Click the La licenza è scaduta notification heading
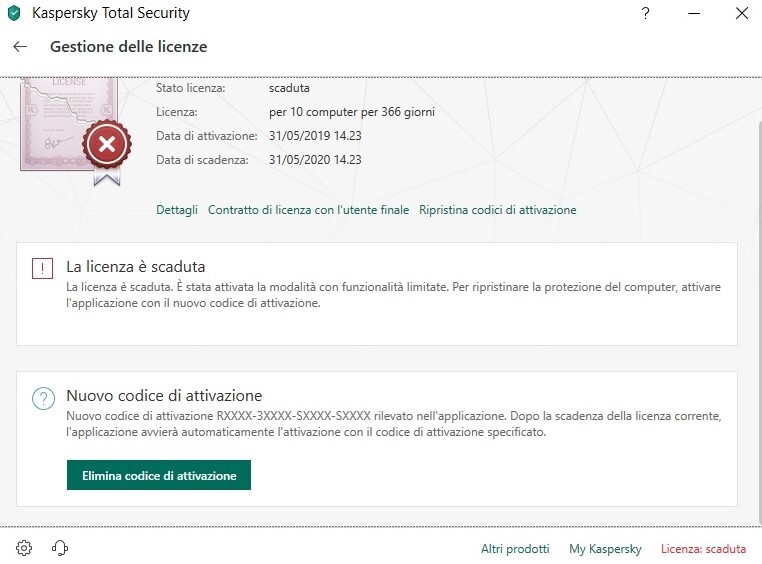 [x=136, y=267]
